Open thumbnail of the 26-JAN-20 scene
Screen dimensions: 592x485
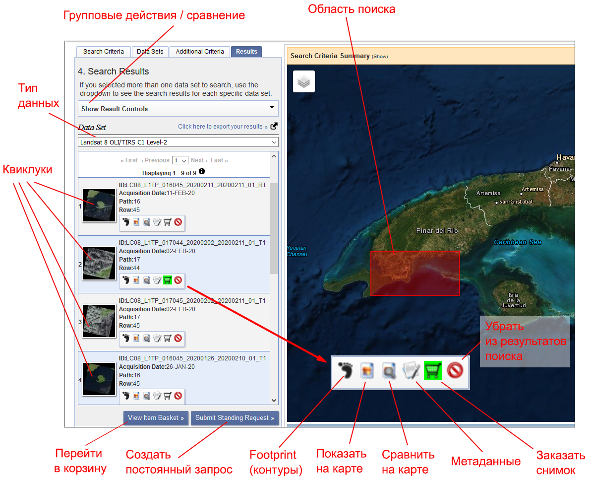point(99,379)
